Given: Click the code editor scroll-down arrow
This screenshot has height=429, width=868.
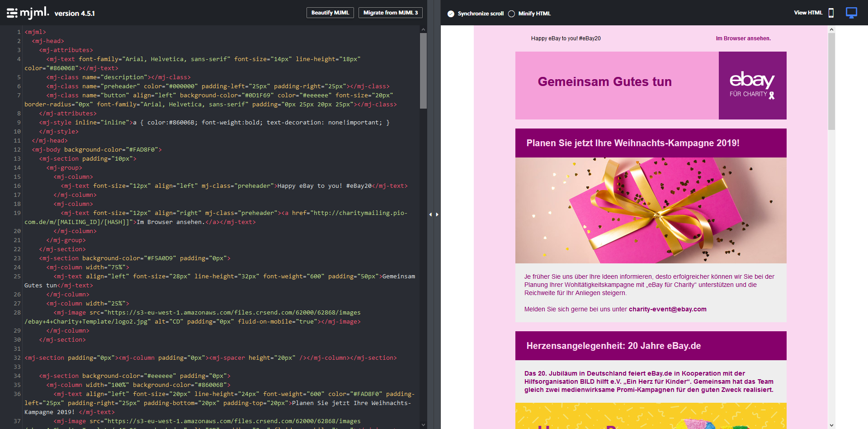Looking at the screenshot, I should [x=423, y=424].
